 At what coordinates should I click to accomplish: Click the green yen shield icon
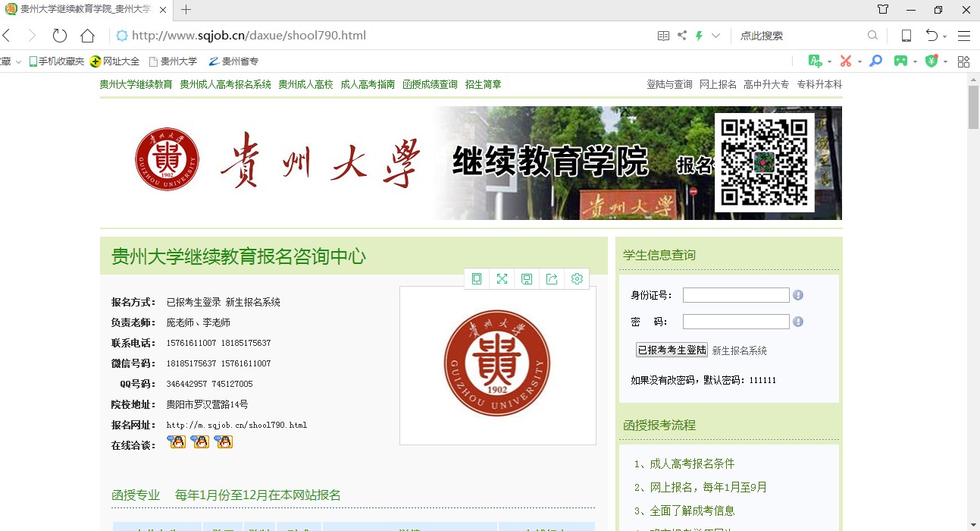coord(931,61)
